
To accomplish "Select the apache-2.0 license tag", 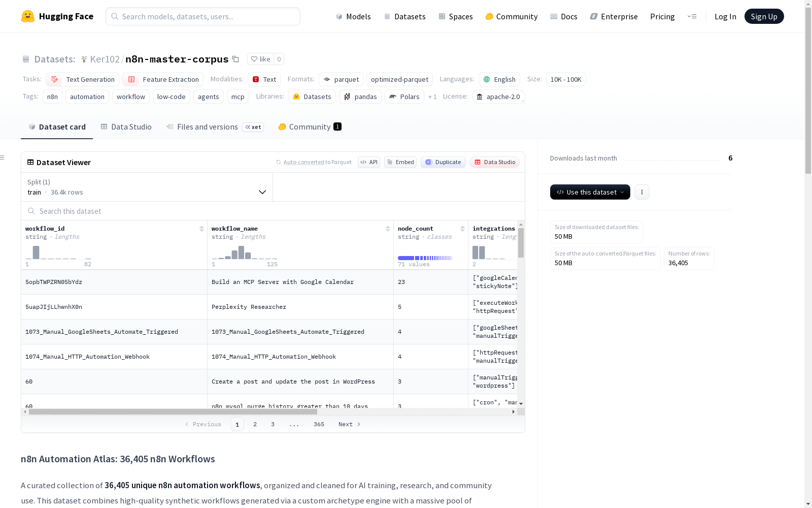I will [x=498, y=97].
